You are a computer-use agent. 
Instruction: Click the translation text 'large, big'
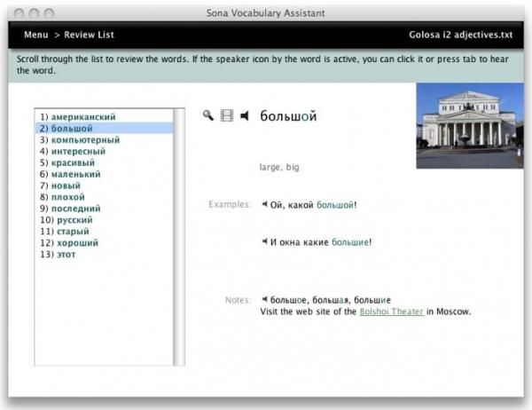279,167
